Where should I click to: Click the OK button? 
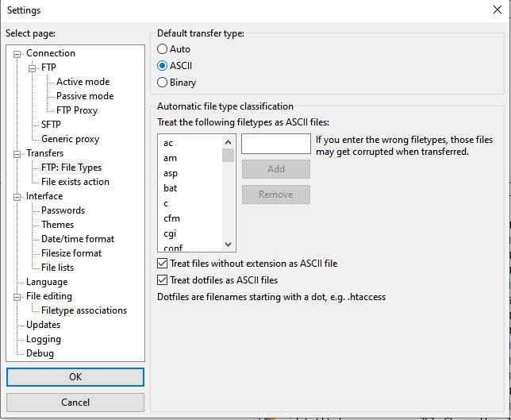pos(75,377)
